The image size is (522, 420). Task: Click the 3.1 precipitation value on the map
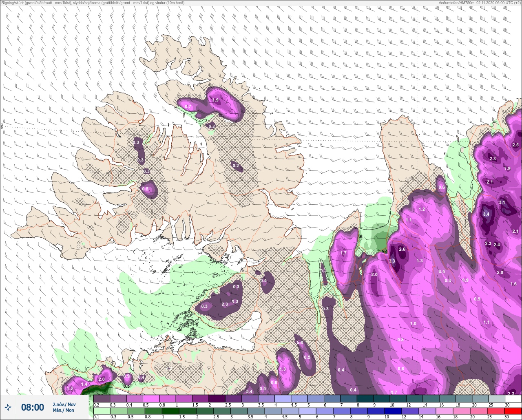coord(502,202)
